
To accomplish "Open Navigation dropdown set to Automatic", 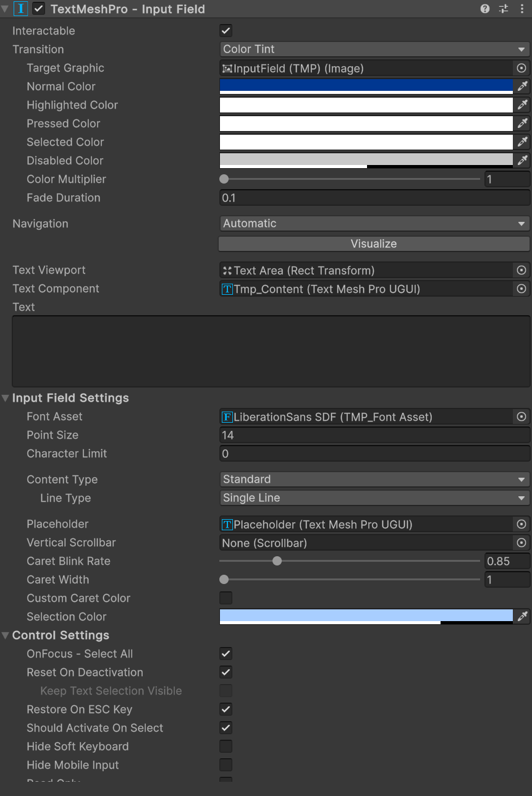I will (x=374, y=224).
